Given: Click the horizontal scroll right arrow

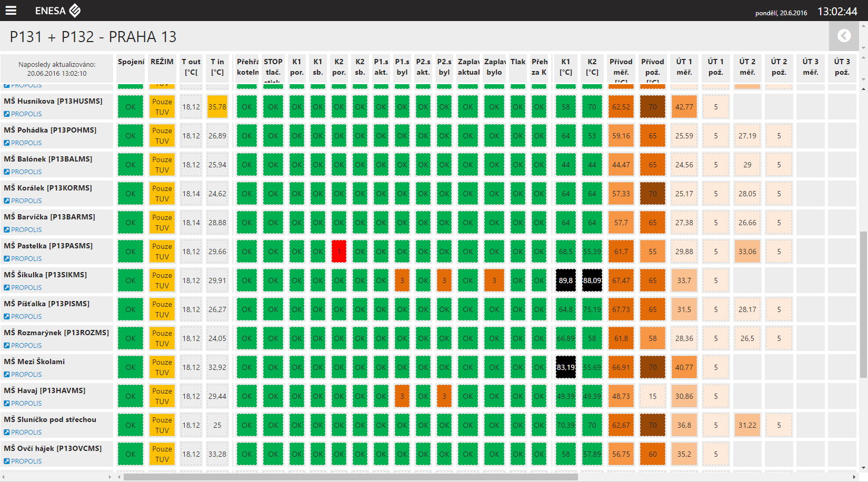Looking at the screenshot, I should pyautogui.click(x=854, y=477).
